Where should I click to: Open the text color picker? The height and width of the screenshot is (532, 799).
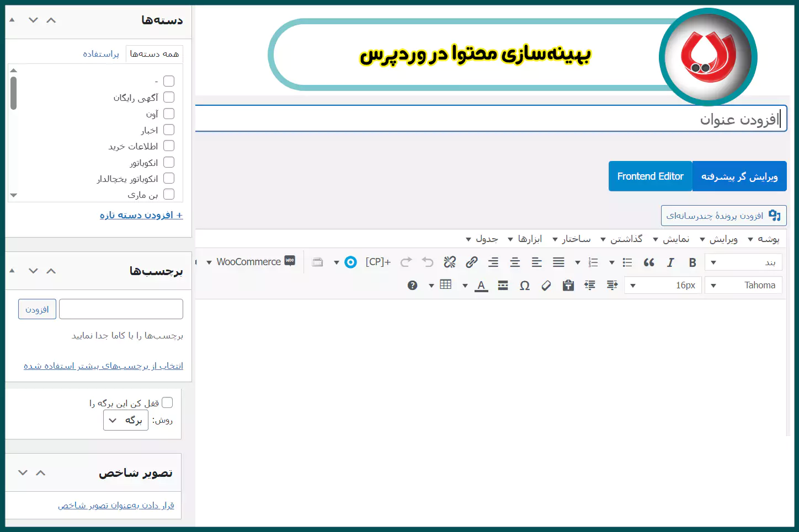pyautogui.click(x=481, y=285)
